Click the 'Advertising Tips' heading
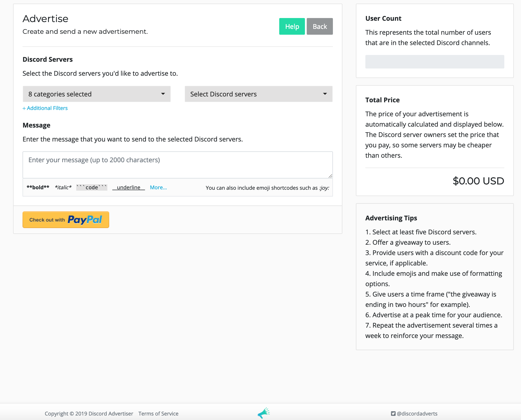Image resolution: width=521 pixels, height=420 pixels. (x=391, y=218)
